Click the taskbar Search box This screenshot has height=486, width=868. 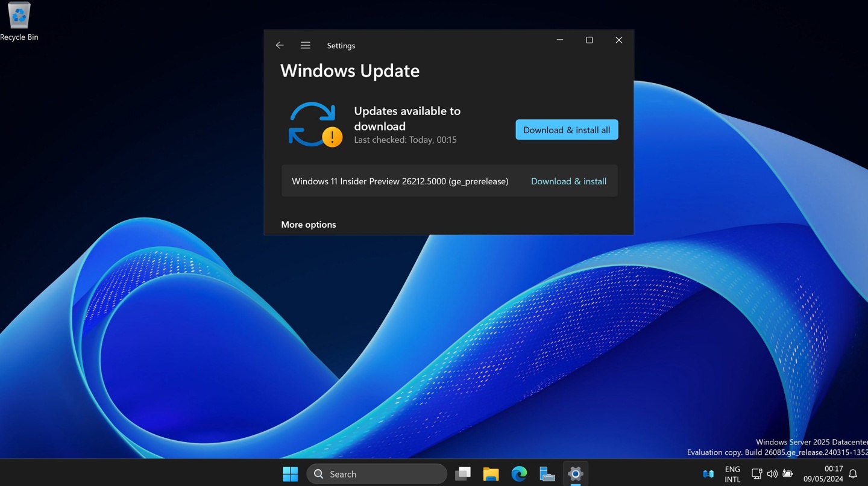377,474
